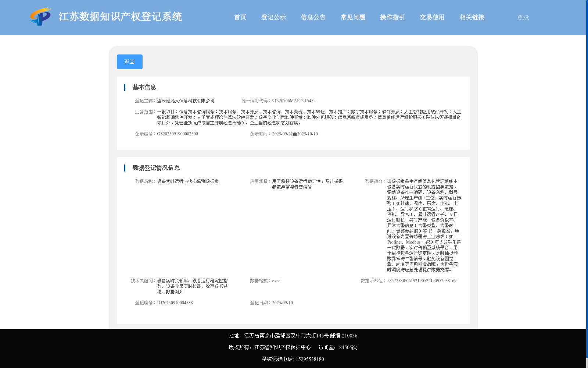The image size is (588, 368).
Task: Select the 技术关键词 value text
Action: point(193,286)
